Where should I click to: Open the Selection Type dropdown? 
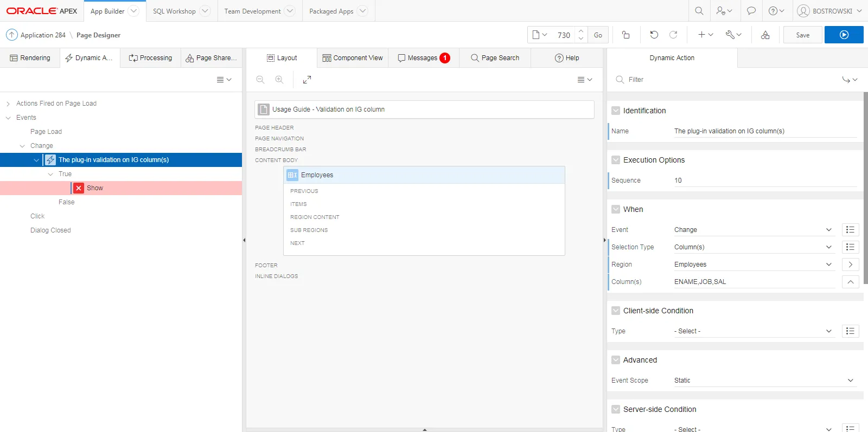(x=752, y=247)
